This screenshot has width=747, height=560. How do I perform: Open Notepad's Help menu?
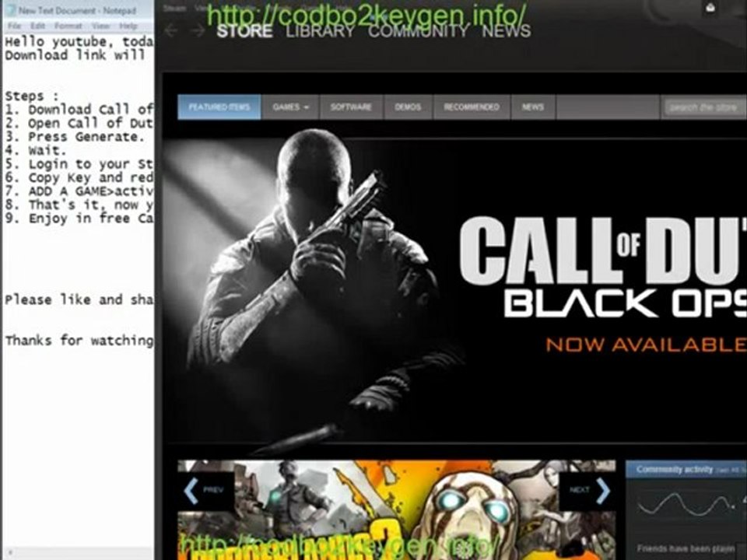[128, 26]
